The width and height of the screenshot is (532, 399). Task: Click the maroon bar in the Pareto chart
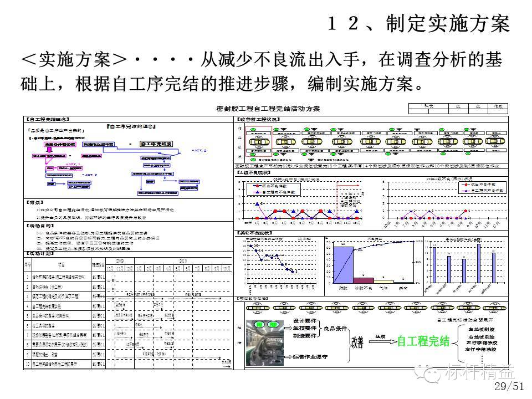[364, 280]
